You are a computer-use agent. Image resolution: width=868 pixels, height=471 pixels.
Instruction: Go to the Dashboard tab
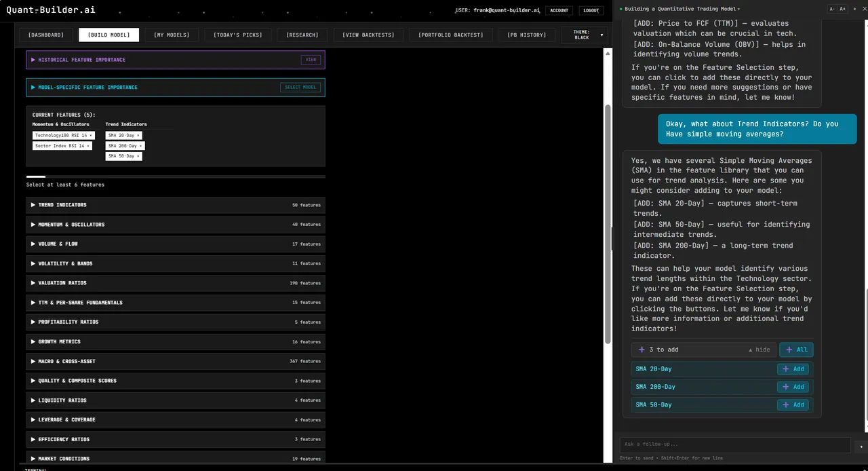click(x=46, y=35)
